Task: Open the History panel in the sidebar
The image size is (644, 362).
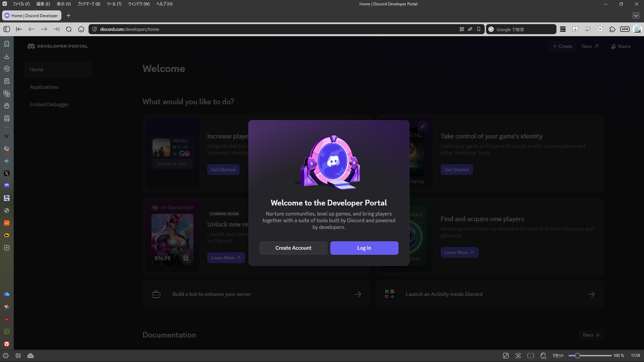Action: coord(7,69)
